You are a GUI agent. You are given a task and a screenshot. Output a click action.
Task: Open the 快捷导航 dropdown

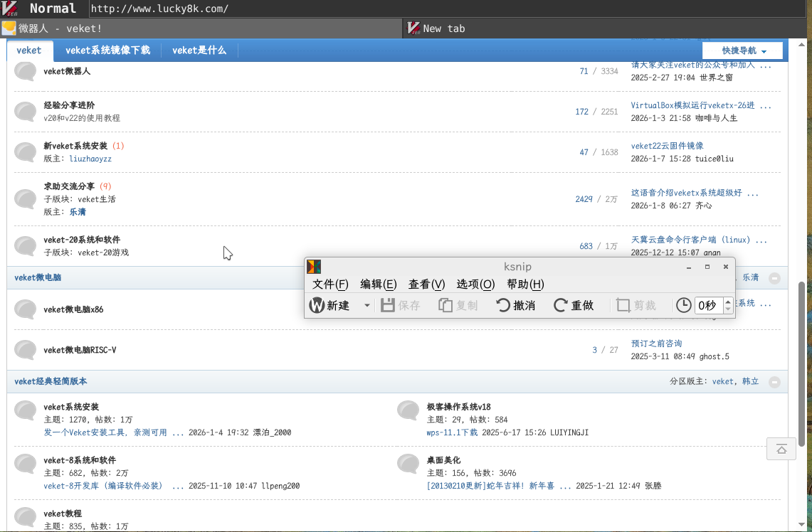[742, 51]
